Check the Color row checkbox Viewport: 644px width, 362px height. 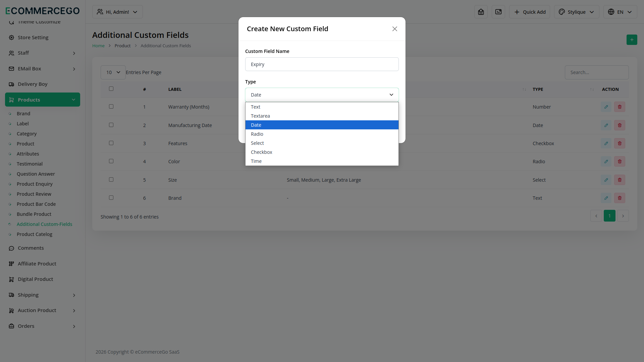pos(111,161)
